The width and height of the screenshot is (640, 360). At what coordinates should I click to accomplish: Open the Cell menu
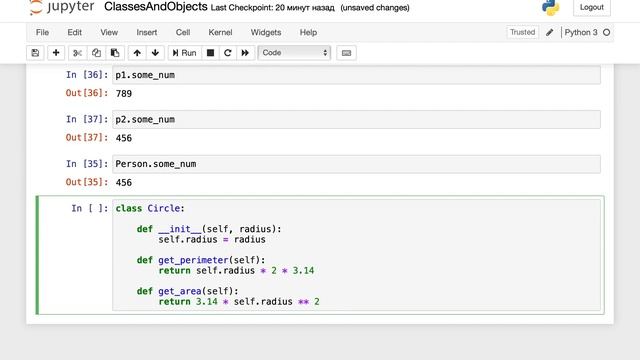[x=183, y=32]
